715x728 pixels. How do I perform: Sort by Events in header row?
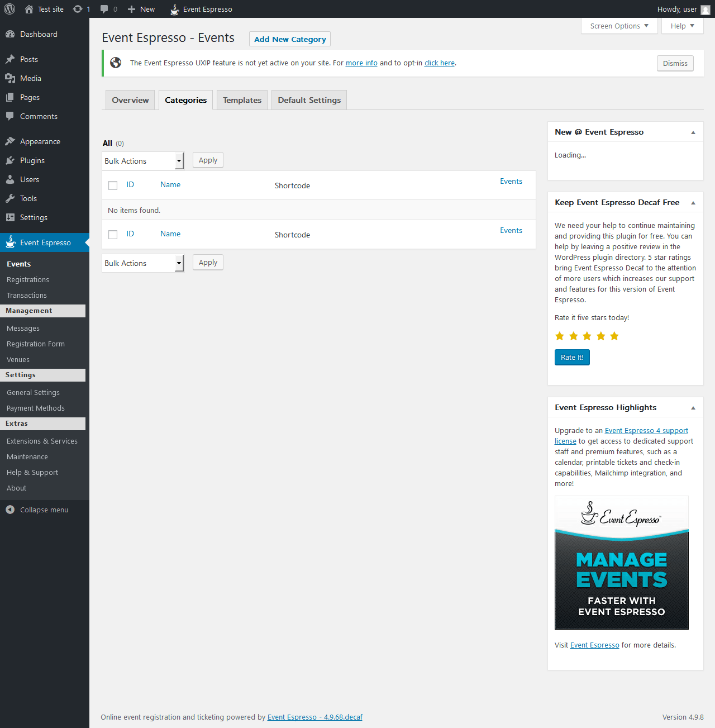tap(511, 181)
